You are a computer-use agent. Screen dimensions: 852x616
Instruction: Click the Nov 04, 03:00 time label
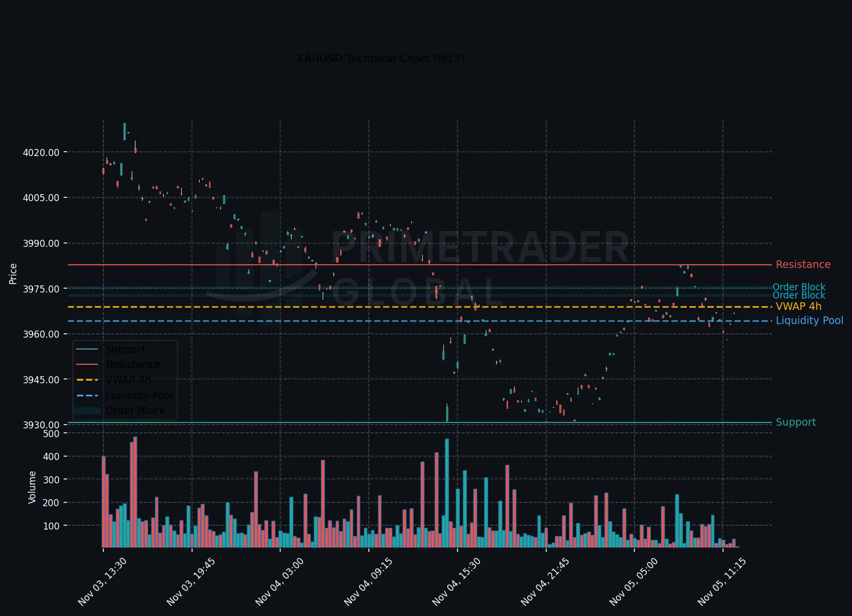280,581
